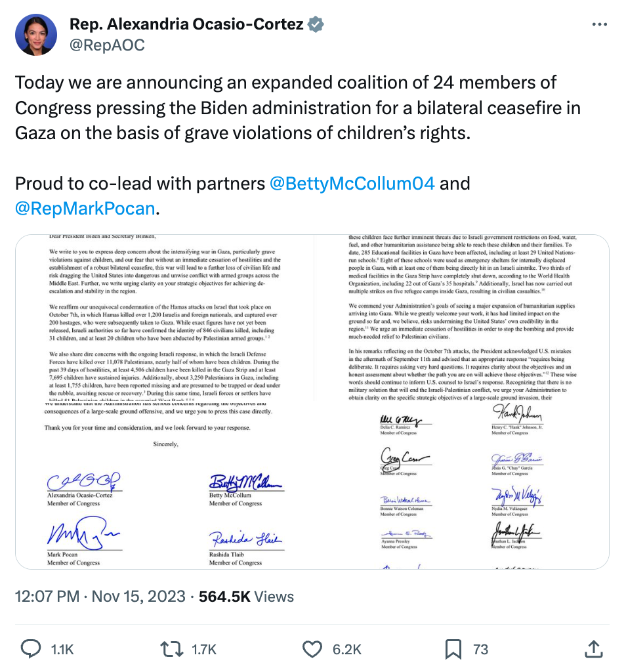Click the repost arrows icon
This screenshot has height=672, width=626.
172,649
